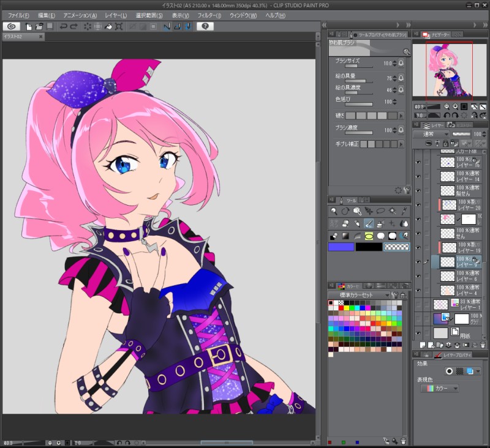
Task: Open the ファイル(F) menu
Action: [18, 15]
